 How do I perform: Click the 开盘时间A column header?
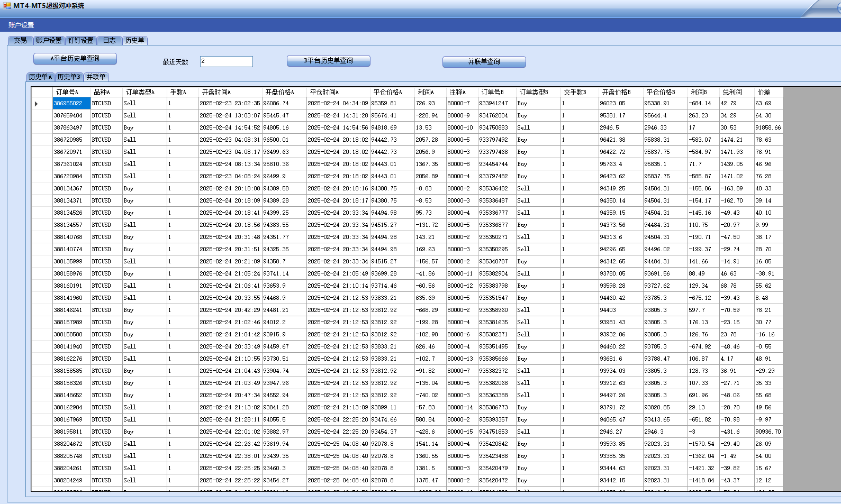pos(216,92)
